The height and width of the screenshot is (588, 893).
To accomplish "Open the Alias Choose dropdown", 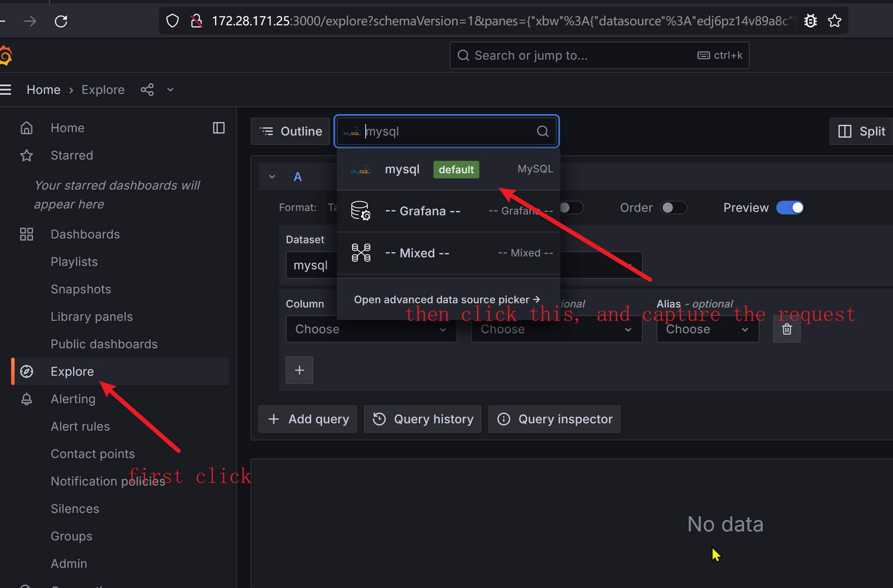I will 707,329.
